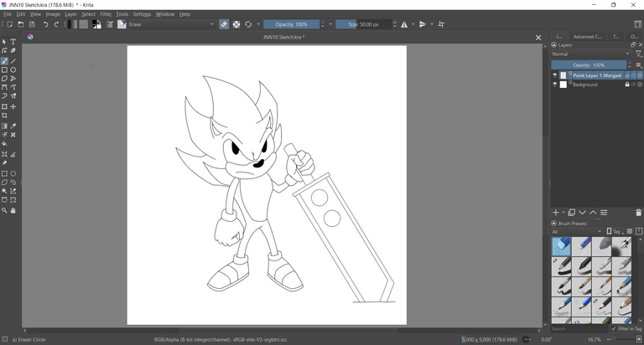The height and width of the screenshot is (345, 644).
Task: Open the File menu
Action: coord(8,14)
